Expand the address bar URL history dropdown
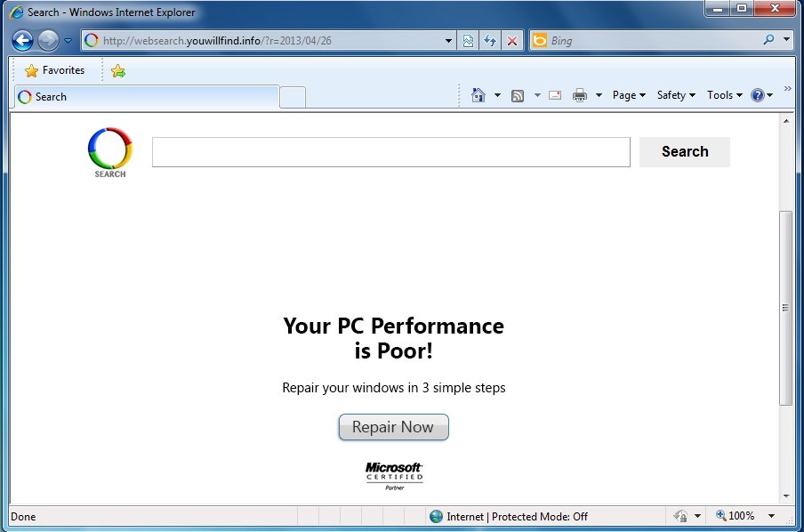Image resolution: width=804 pixels, height=532 pixels. (448, 41)
